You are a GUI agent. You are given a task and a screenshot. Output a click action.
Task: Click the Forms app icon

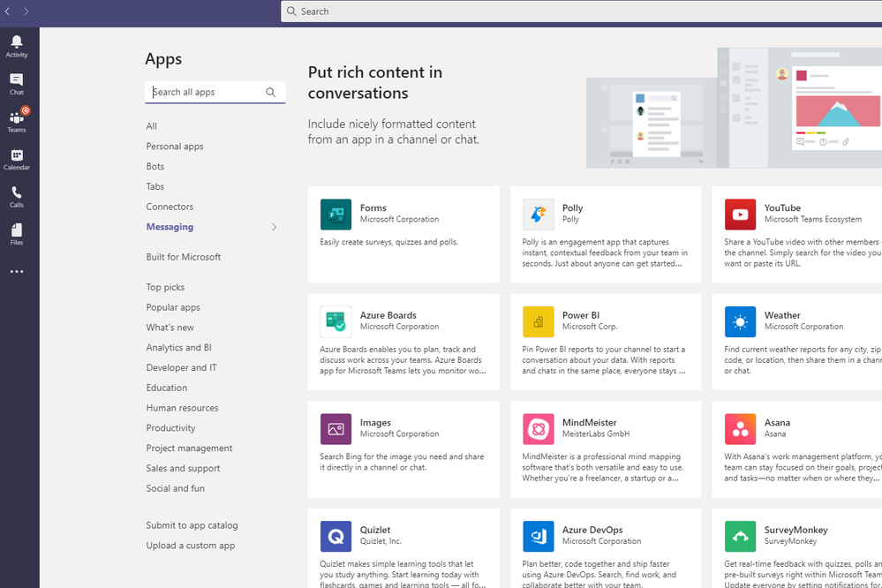pos(335,215)
